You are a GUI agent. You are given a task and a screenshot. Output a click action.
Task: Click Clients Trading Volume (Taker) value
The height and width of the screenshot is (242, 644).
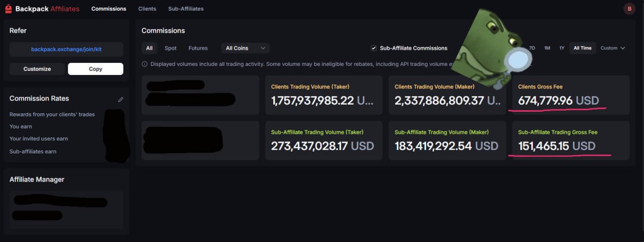pyautogui.click(x=322, y=100)
